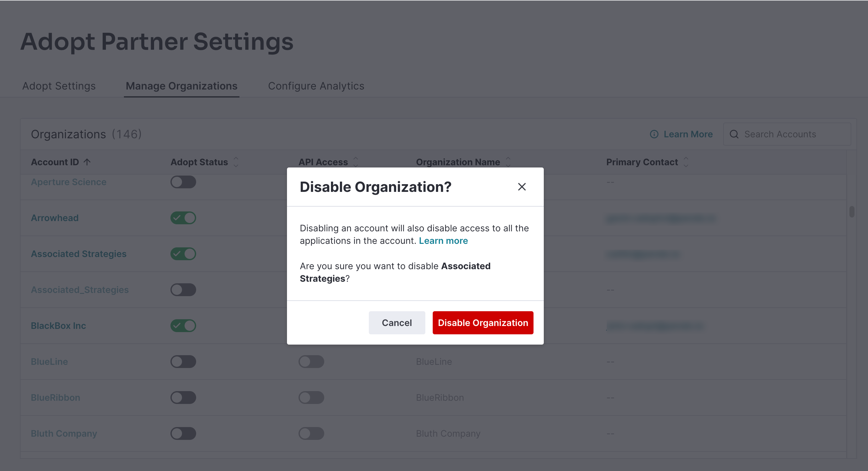Click the BlueLine organization name cell

[x=434, y=362]
